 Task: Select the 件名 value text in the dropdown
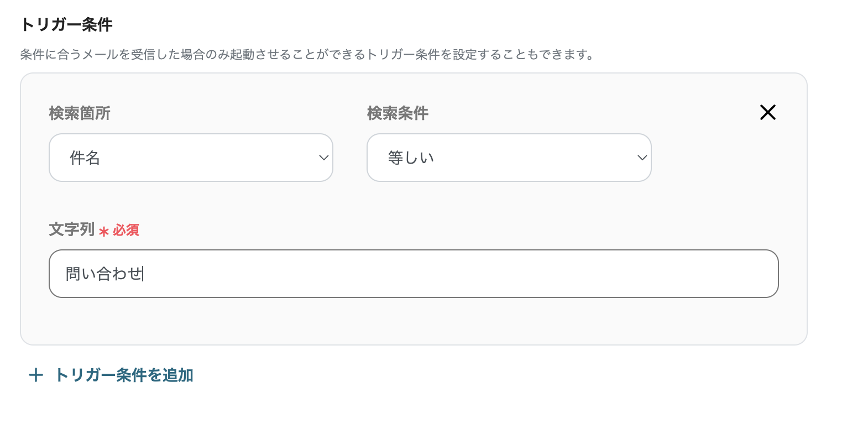click(x=85, y=158)
